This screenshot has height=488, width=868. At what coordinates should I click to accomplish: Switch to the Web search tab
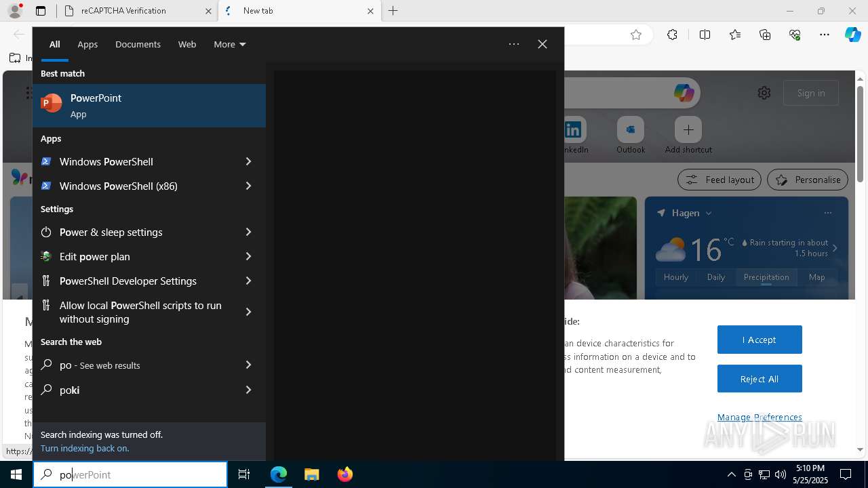click(187, 44)
